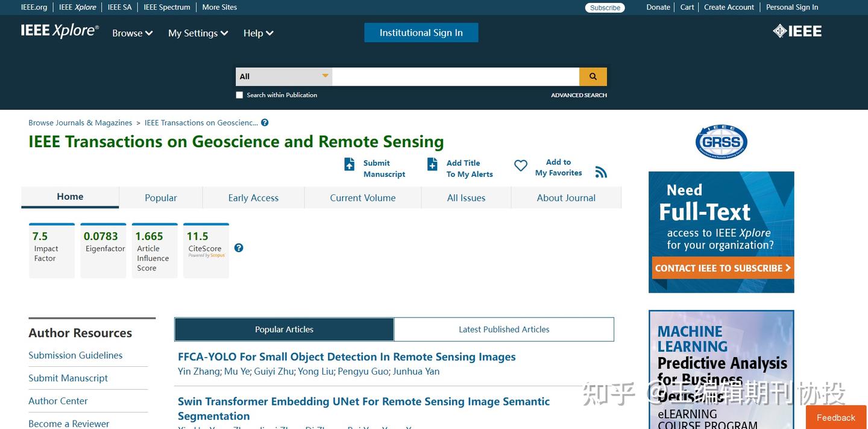Select the heart icon for My Favorites
Image resolution: width=868 pixels, height=429 pixels.
pos(520,165)
